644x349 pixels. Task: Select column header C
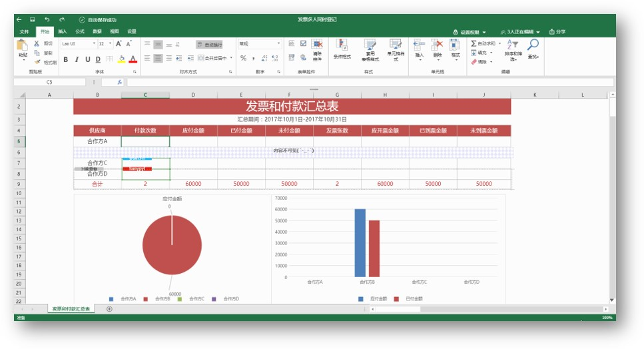(145, 95)
